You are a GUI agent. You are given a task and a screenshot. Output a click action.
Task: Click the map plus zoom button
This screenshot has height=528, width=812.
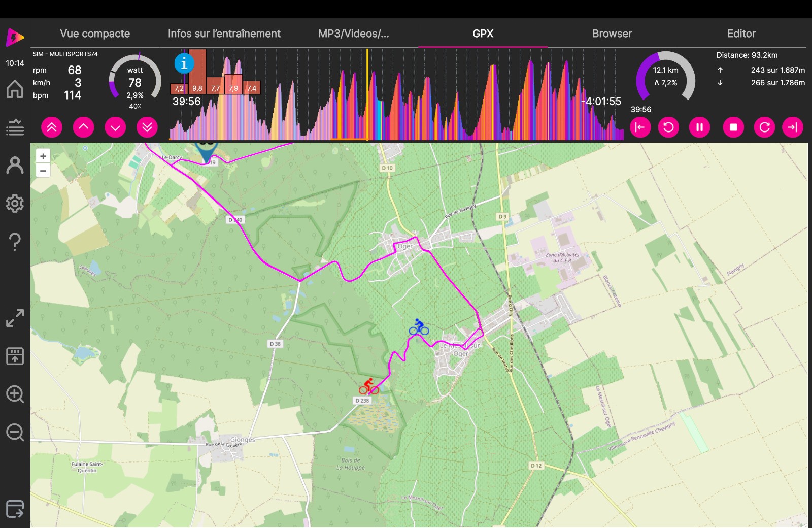(43, 156)
